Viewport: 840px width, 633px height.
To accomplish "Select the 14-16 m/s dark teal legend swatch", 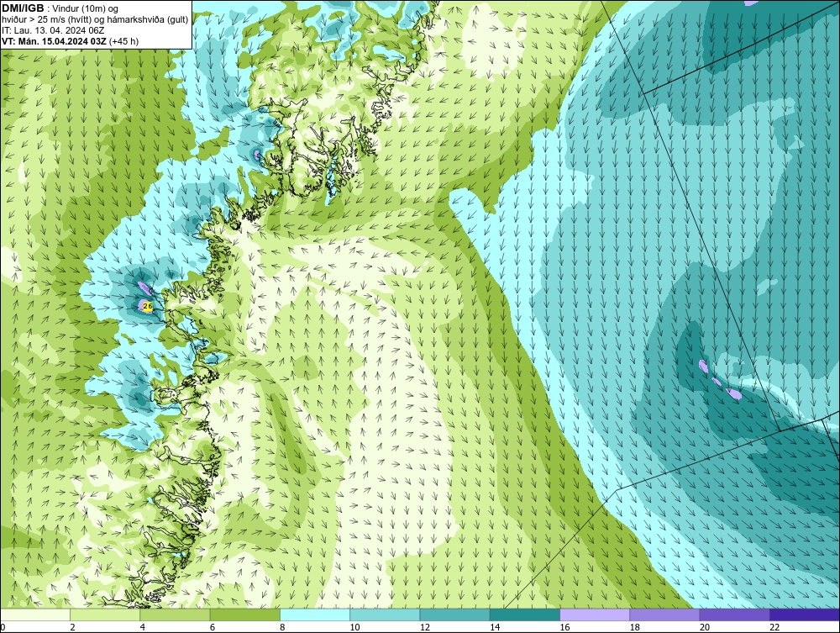I will coord(525,615).
